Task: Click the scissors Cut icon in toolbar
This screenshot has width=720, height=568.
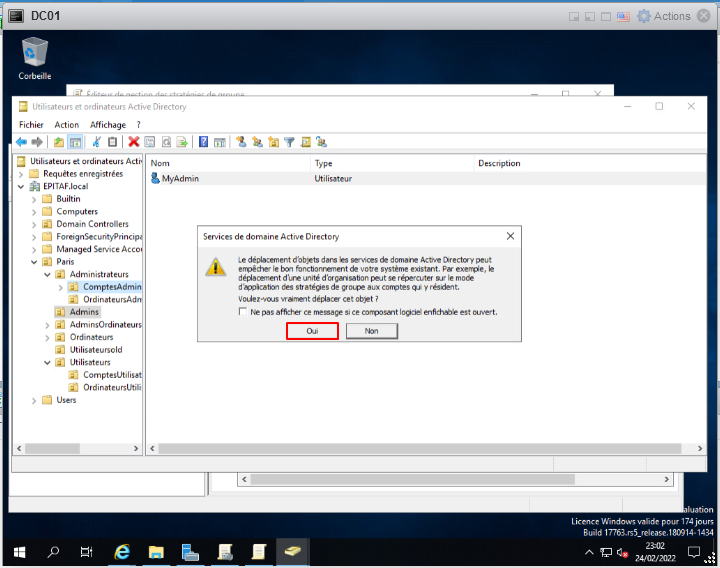Action: point(97,142)
